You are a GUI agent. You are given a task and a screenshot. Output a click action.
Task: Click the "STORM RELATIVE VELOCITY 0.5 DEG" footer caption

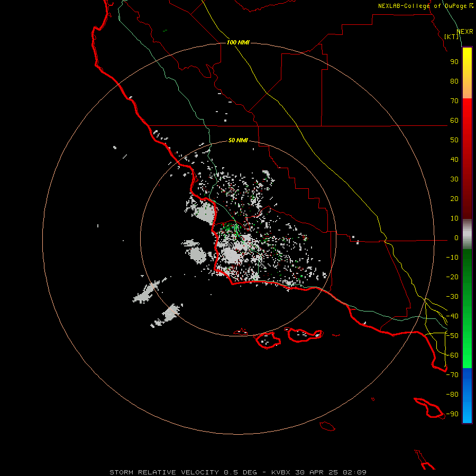(183, 472)
